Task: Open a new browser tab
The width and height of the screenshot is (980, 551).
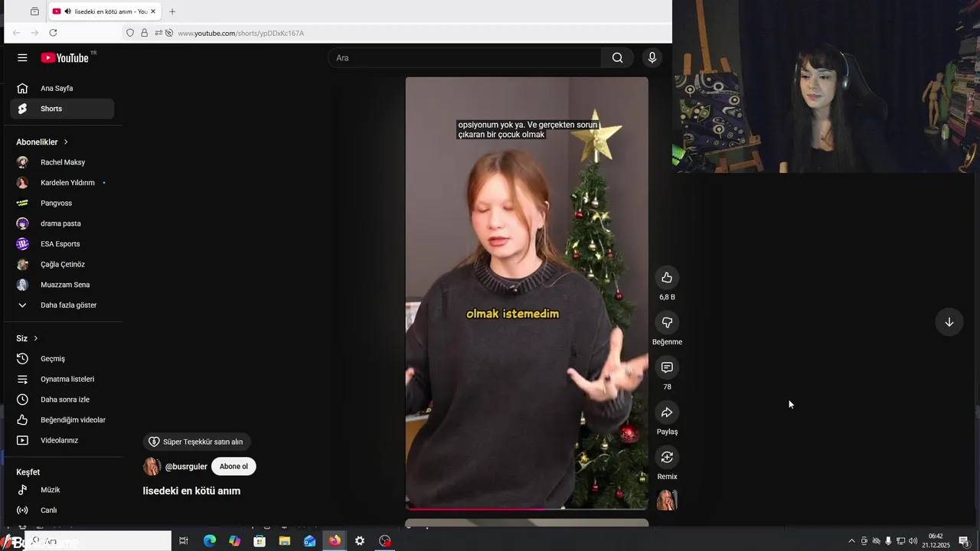Action: [172, 11]
